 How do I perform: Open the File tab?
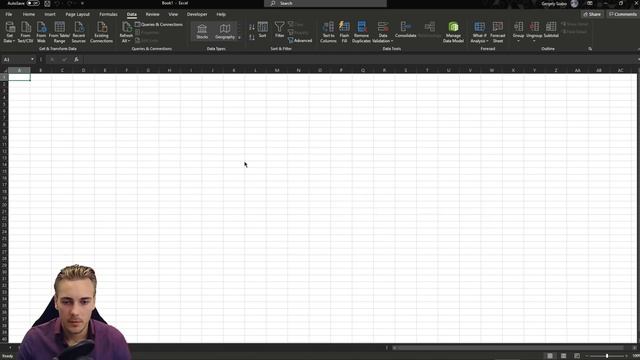point(9,14)
